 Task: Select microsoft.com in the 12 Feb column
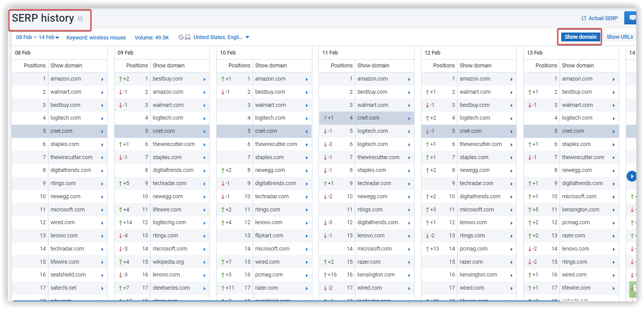[x=477, y=209]
